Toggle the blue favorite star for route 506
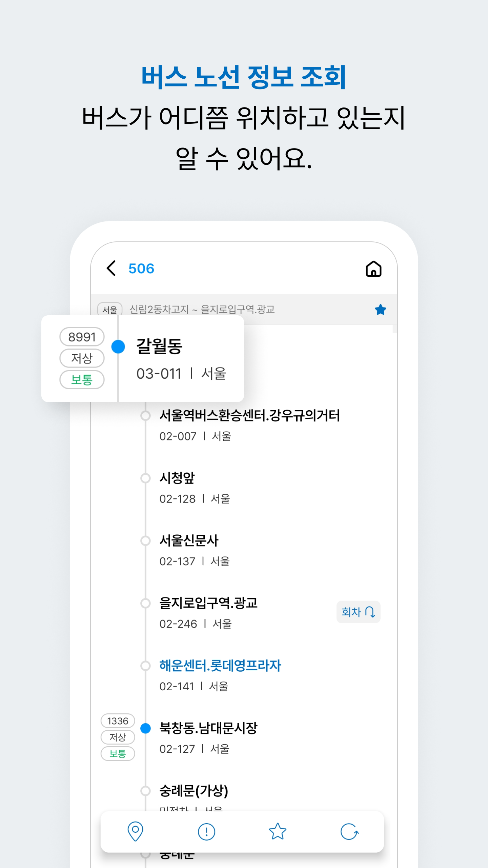The image size is (488, 868). pos(381,310)
